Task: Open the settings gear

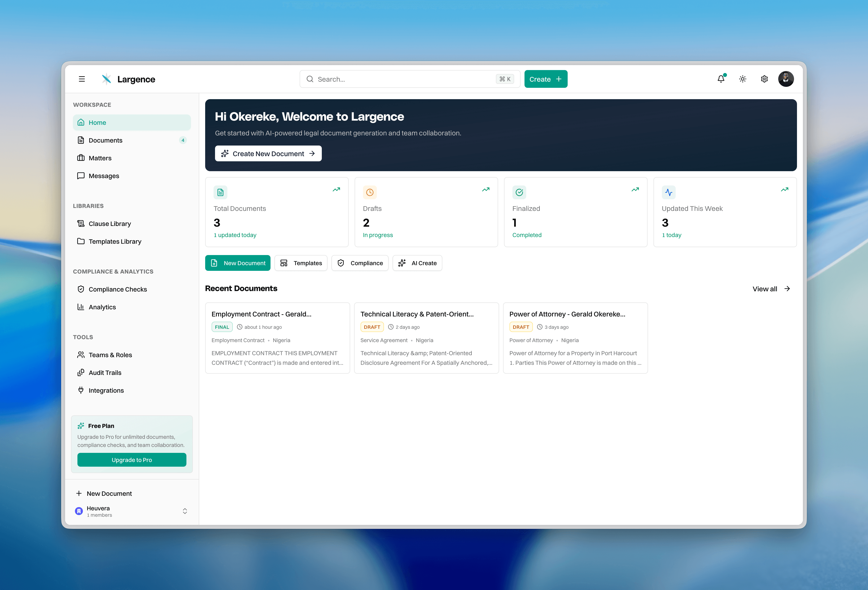Action: click(x=764, y=79)
